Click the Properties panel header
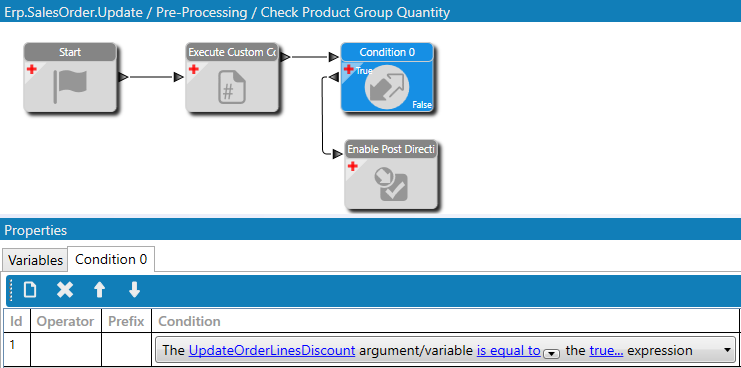 370,230
